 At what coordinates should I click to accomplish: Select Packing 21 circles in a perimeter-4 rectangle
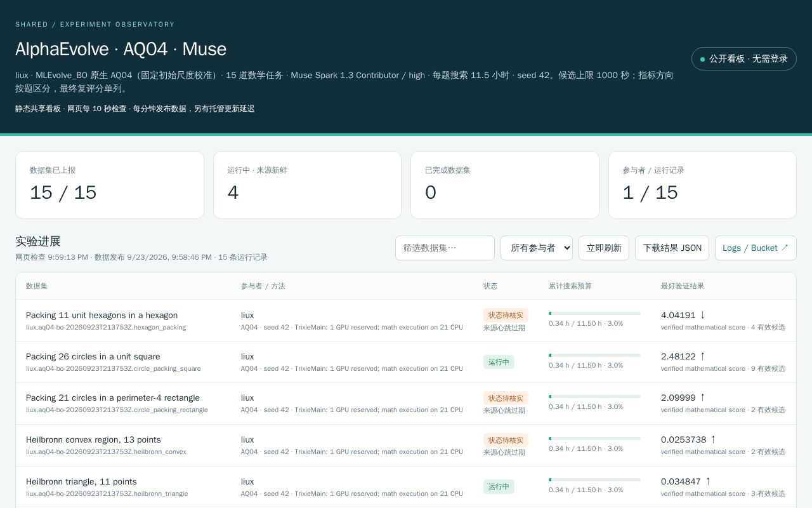pyautogui.click(x=113, y=398)
